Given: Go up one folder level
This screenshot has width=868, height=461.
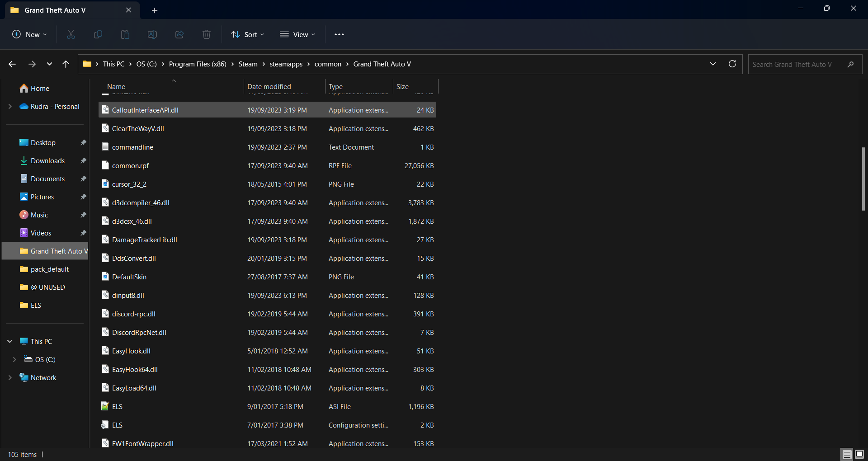Looking at the screenshot, I should (66, 64).
